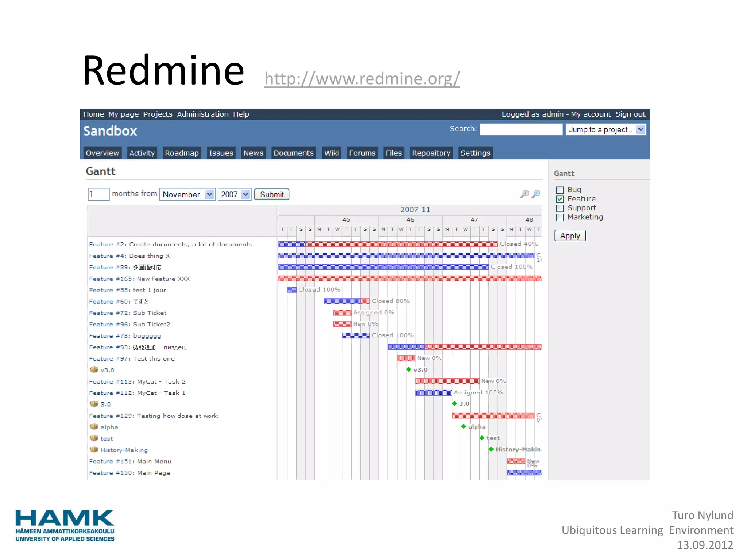Open Feature #78 buggggg

pyautogui.click(x=125, y=336)
